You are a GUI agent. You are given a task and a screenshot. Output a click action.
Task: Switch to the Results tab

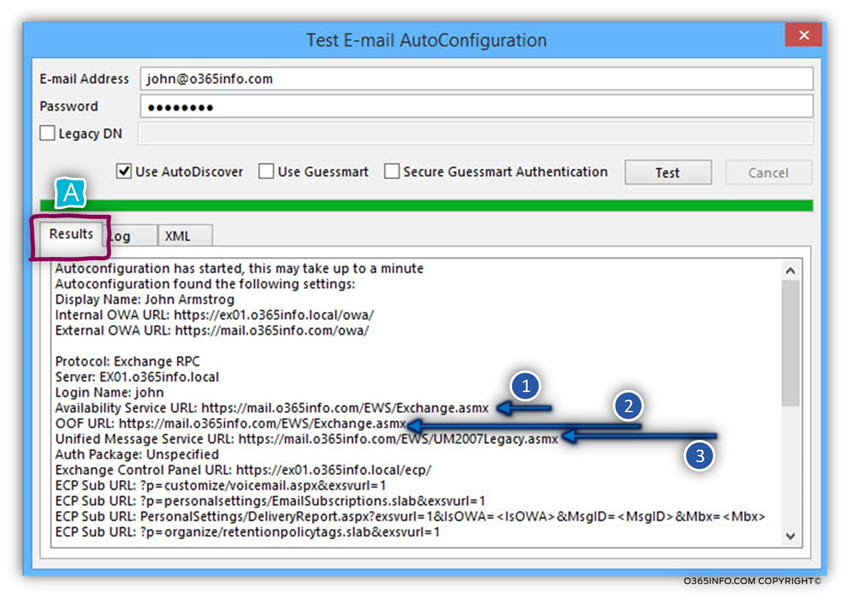point(71,234)
